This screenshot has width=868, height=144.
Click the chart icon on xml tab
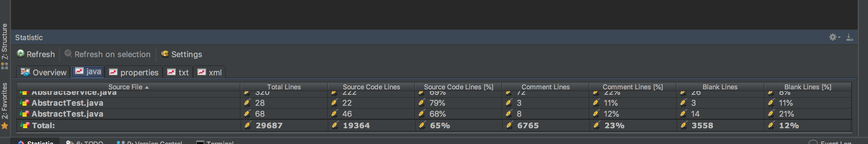click(201, 72)
